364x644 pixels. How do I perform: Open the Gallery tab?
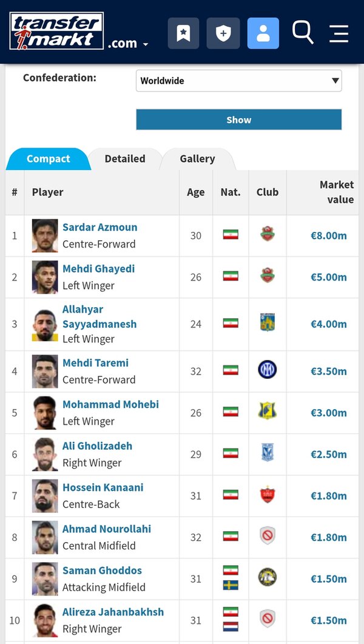tap(198, 158)
